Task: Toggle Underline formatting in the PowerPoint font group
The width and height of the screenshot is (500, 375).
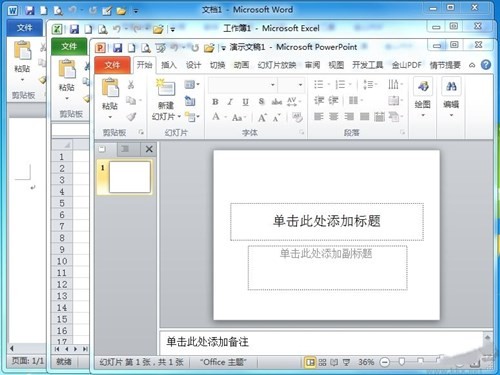Action: (x=245, y=102)
